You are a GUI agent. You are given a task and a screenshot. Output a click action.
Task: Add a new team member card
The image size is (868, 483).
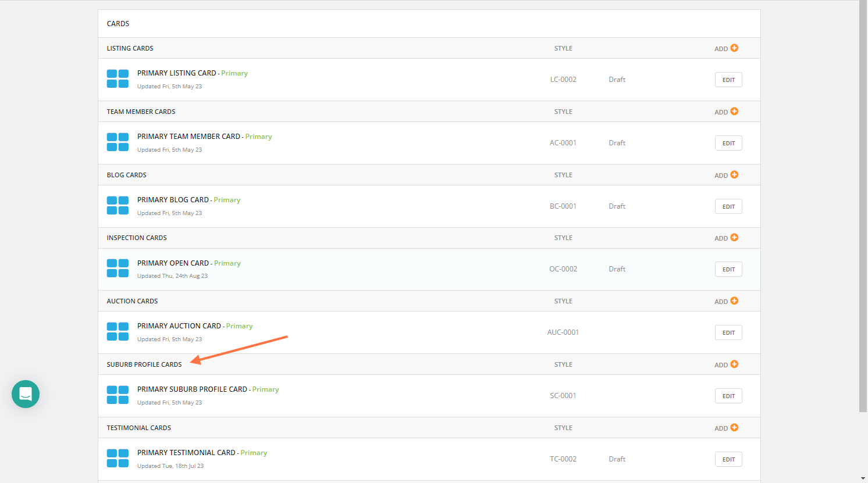point(726,112)
